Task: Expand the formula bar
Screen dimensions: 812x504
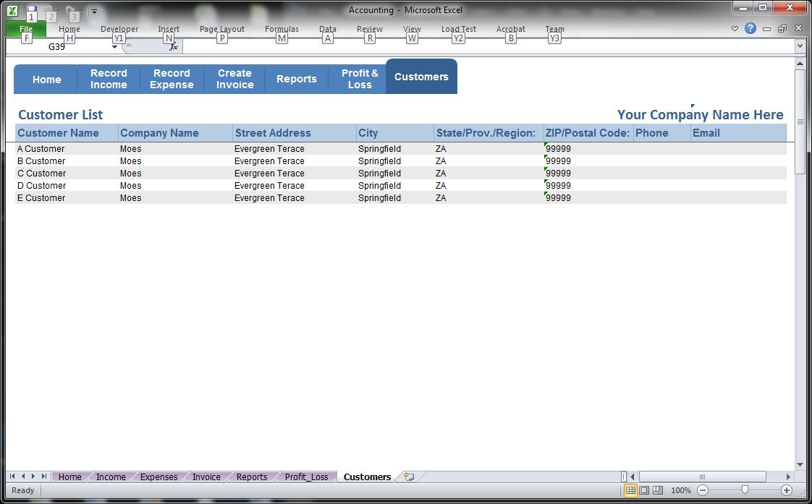Action: (x=800, y=46)
